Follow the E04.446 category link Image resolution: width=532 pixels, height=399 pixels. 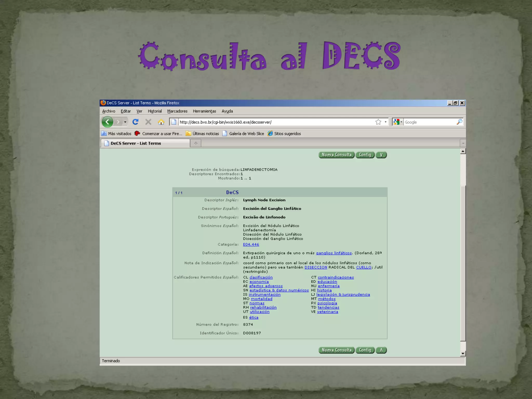(251, 244)
